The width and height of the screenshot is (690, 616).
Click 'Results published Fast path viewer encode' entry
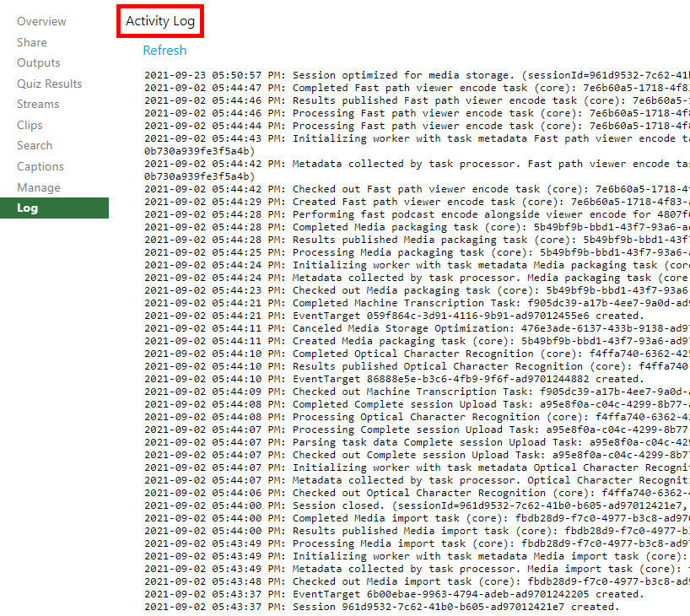tap(417, 100)
